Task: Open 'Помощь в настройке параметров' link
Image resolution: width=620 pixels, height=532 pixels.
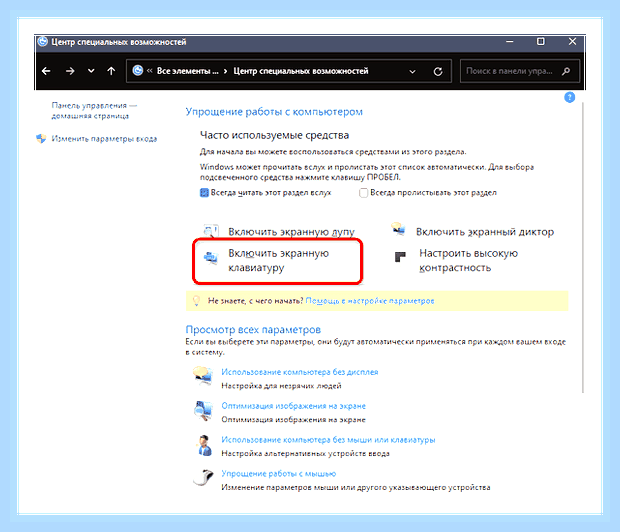Action: tap(370, 301)
